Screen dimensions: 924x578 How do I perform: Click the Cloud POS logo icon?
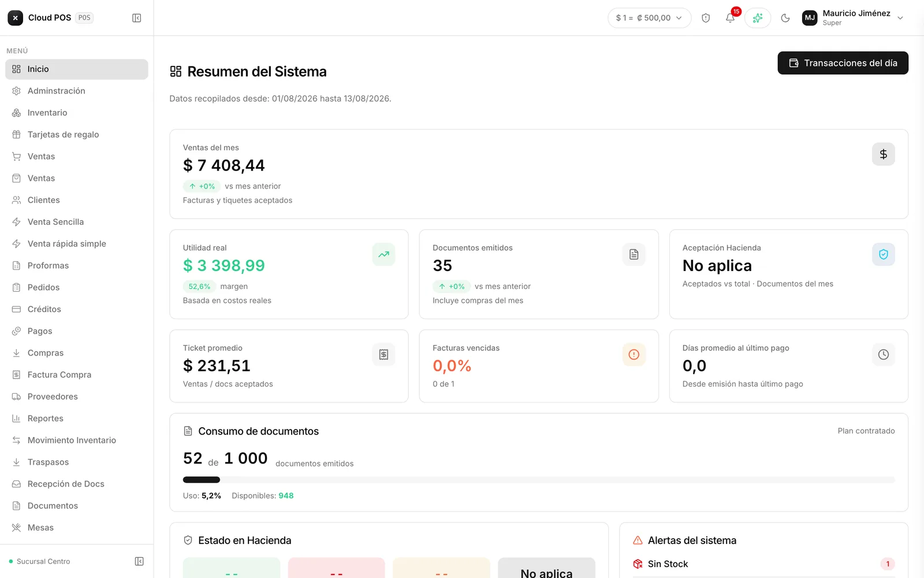pyautogui.click(x=16, y=18)
